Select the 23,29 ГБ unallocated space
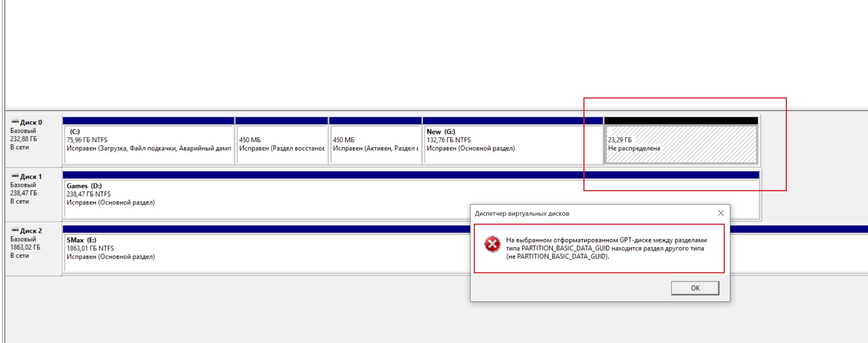 click(x=681, y=144)
